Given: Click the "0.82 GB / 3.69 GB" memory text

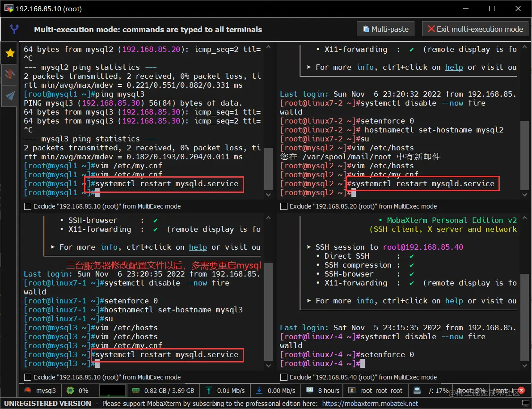Looking at the screenshot, I should pos(169,391).
